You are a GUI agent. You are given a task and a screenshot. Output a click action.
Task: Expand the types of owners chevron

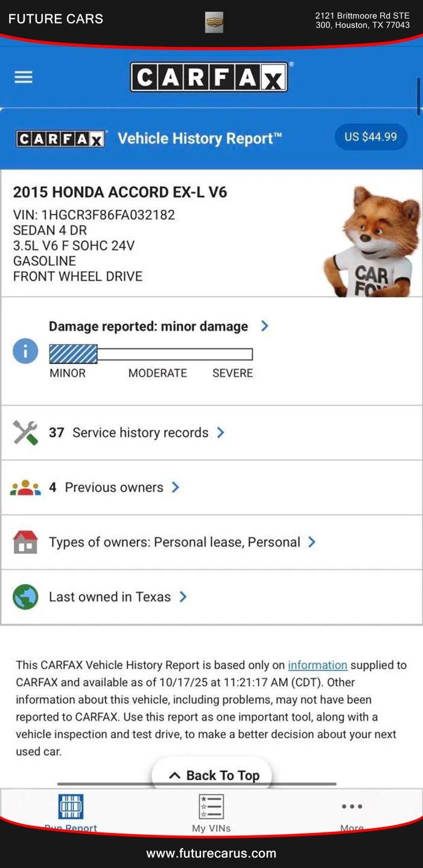pos(312,542)
